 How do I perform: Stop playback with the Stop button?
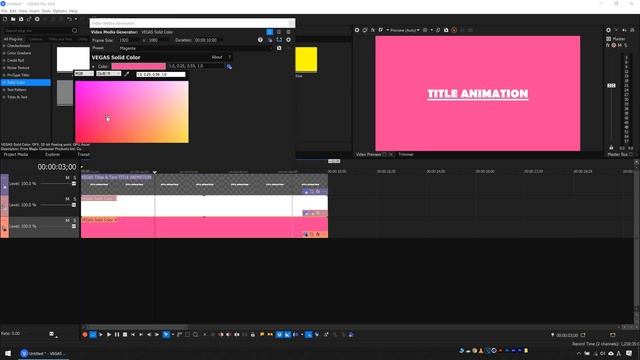(125, 335)
